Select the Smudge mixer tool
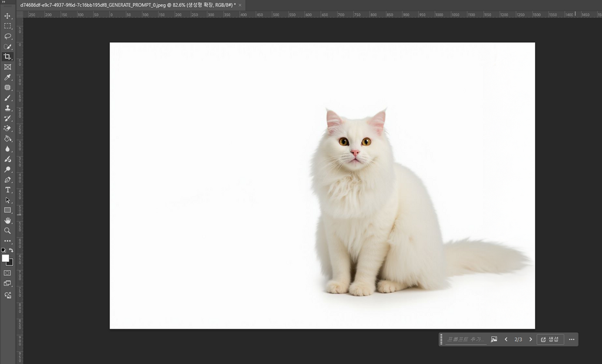602x364 pixels. tap(7, 159)
